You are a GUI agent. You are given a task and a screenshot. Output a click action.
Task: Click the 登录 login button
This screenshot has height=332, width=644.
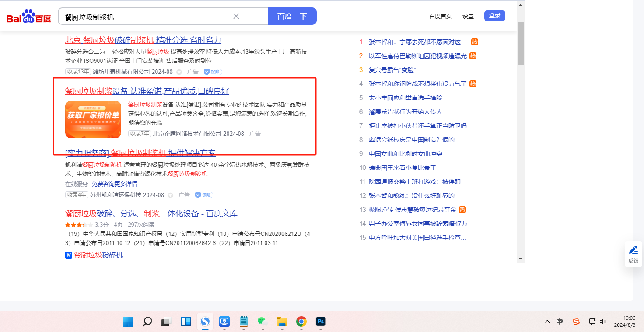494,16
